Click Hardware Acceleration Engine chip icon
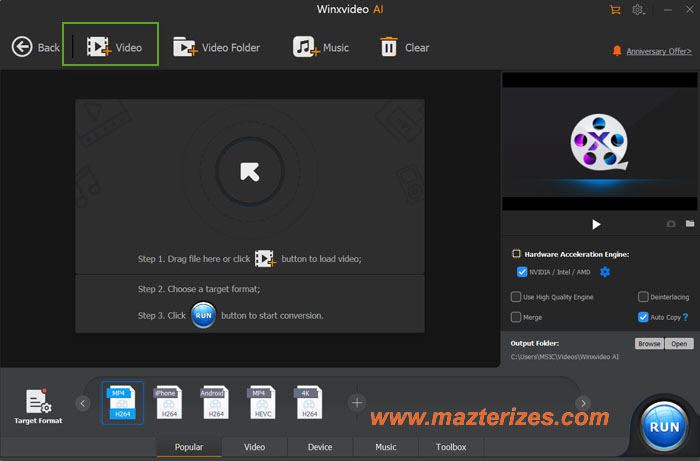 [516, 254]
